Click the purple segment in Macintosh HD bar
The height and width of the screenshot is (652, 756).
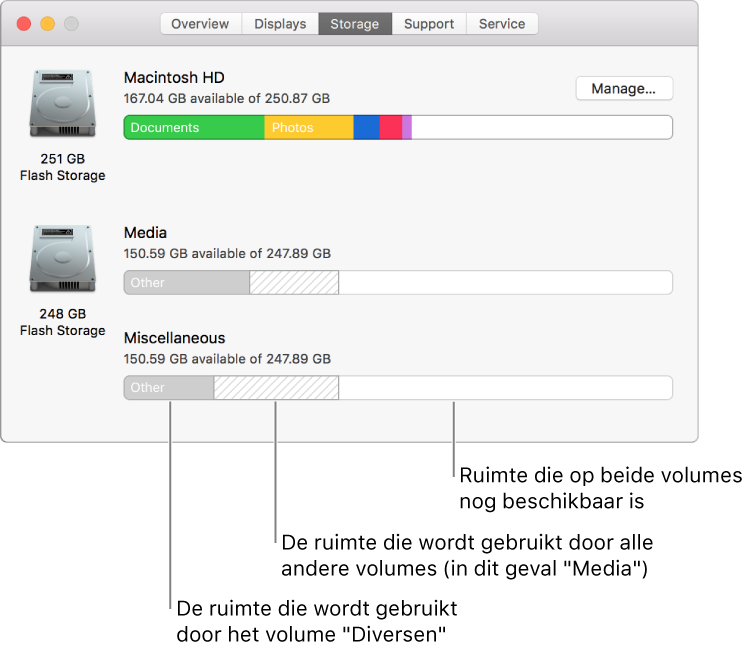407,127
